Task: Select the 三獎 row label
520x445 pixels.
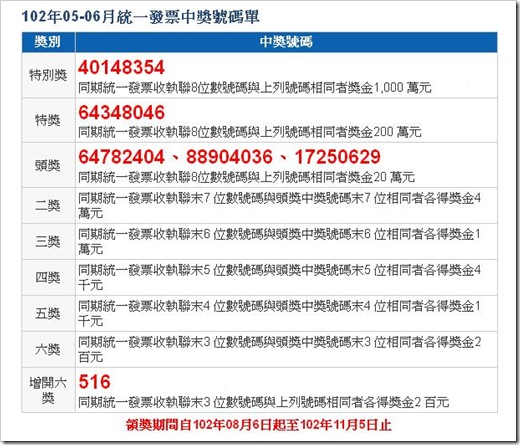Action: click(x=48, y=242)
